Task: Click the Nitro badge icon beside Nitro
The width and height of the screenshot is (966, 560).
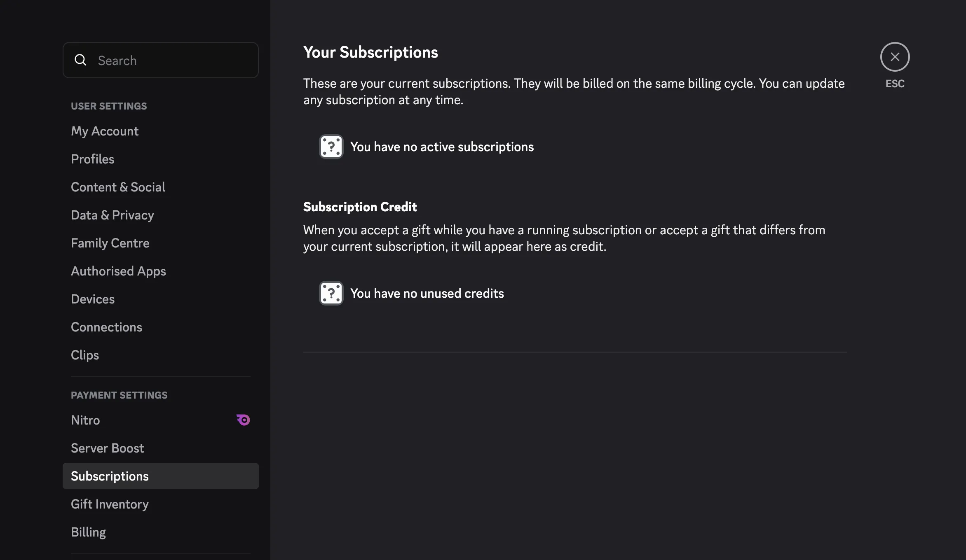Action: pyautogui.click(x=243, y=420)
